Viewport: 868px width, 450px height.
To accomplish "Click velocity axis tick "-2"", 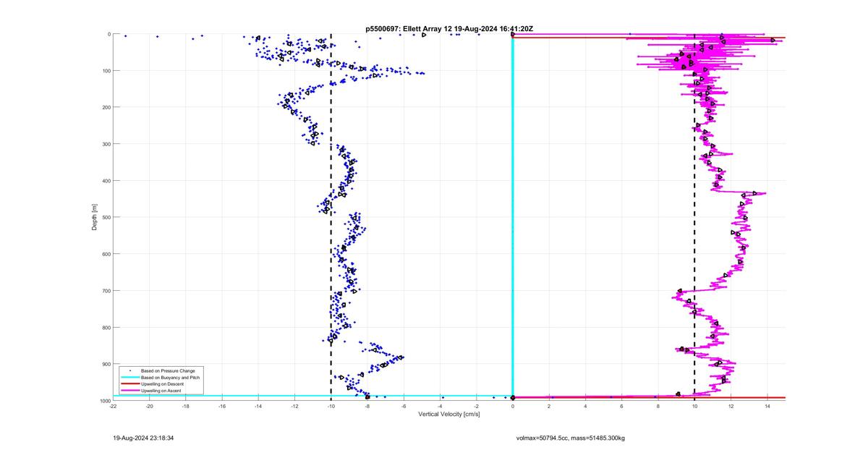I will pos(477,407).
